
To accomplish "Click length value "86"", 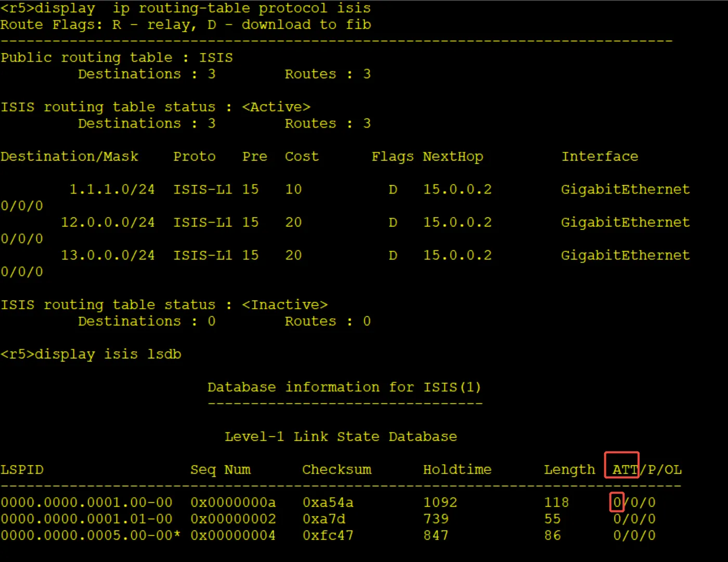I will [x=553, y=536].
